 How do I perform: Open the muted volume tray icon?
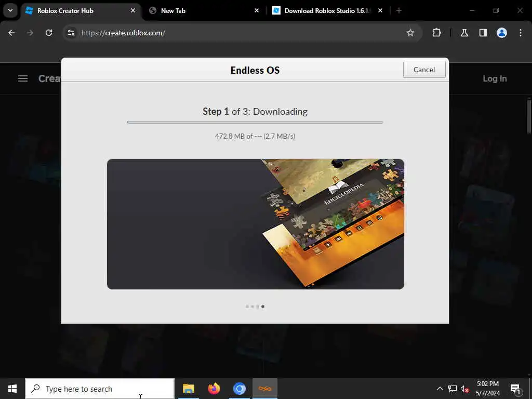(465, 389)
